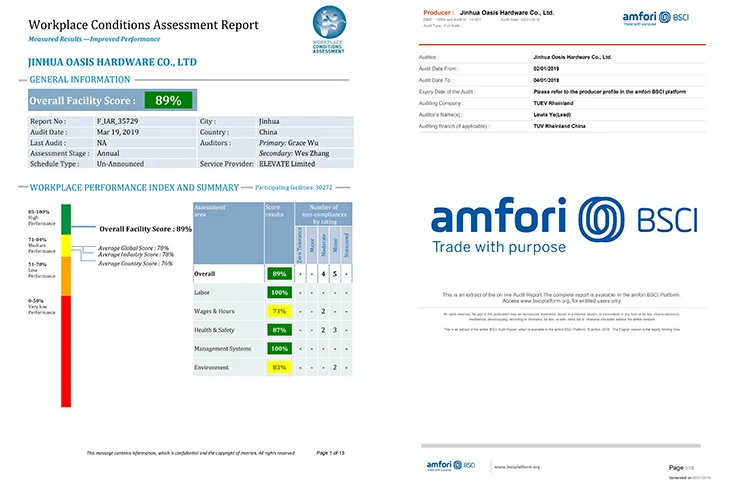Click the 'Wages & Hours' row label
750x485 pixels.
click(x=214, y=311)
